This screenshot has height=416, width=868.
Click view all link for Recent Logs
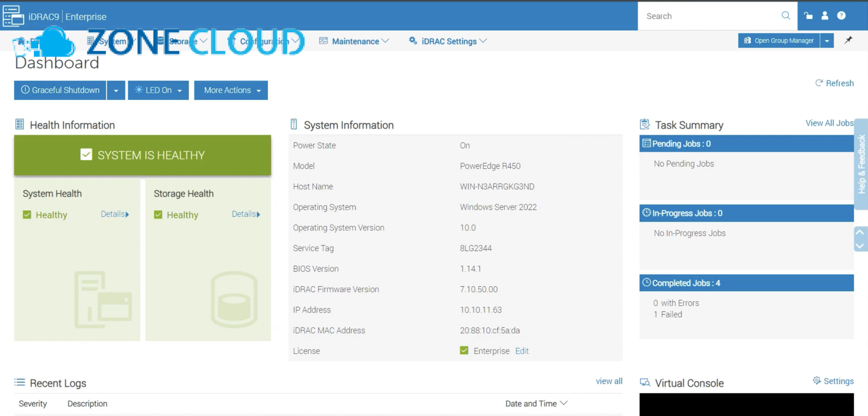click(x=609, y=381)
